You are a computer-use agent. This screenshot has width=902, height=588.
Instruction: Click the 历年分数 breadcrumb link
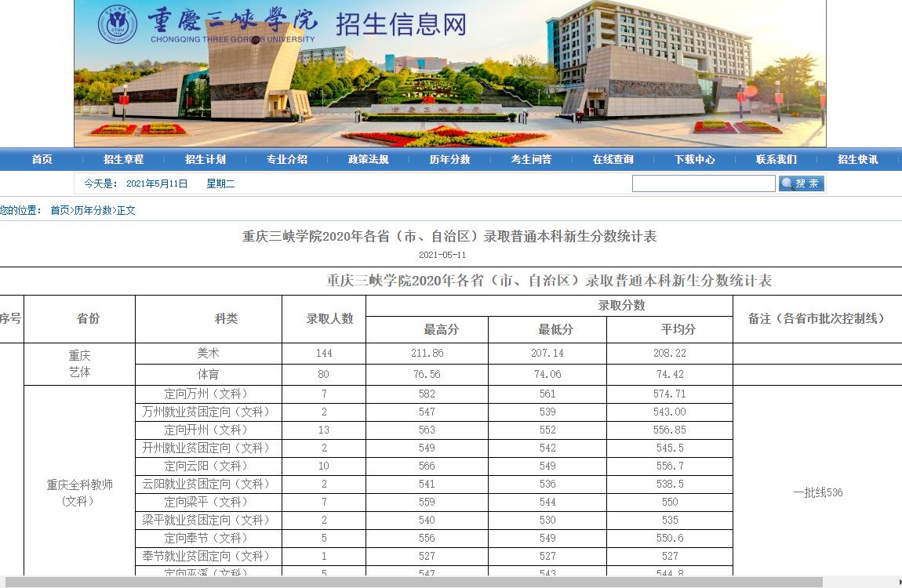coord(93,210)
